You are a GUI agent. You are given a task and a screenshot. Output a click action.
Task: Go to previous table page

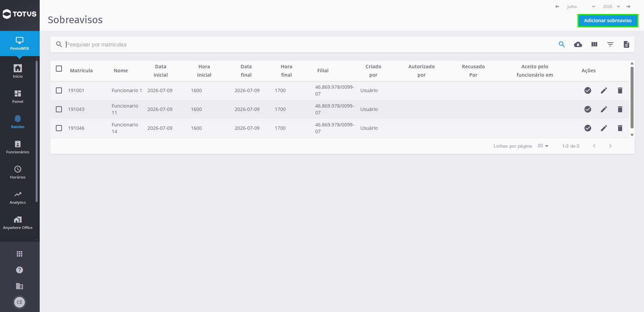click(594, 146)
